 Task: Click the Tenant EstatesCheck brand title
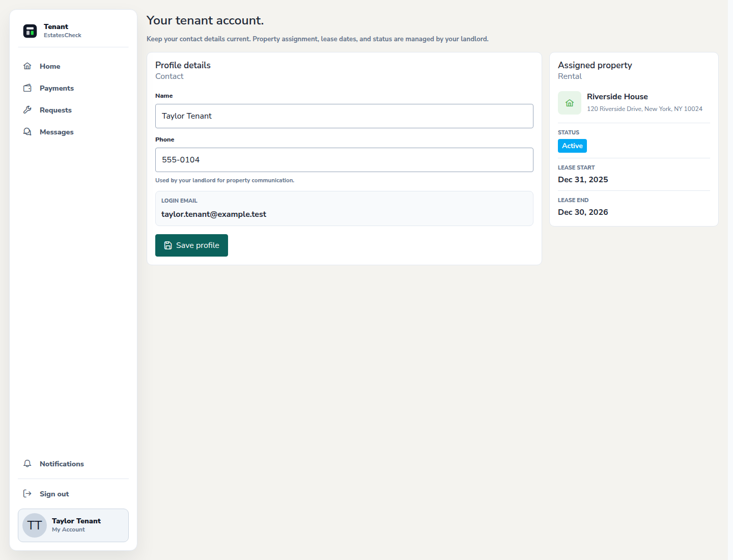[x=62, y=31]
